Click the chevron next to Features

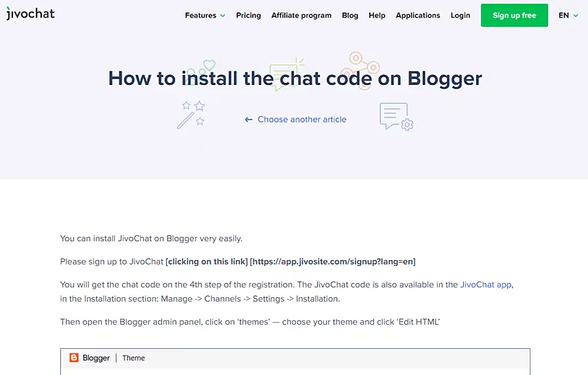223,16
